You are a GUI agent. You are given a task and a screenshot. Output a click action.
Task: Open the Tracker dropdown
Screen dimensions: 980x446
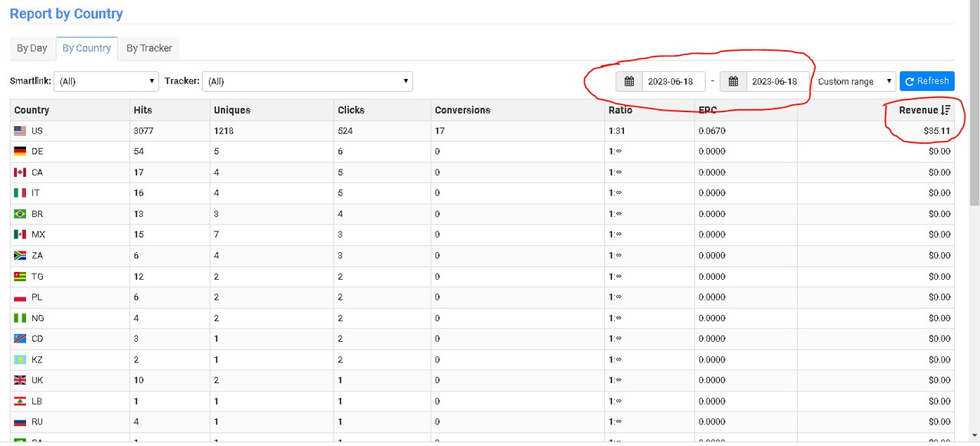click(307, 81)
